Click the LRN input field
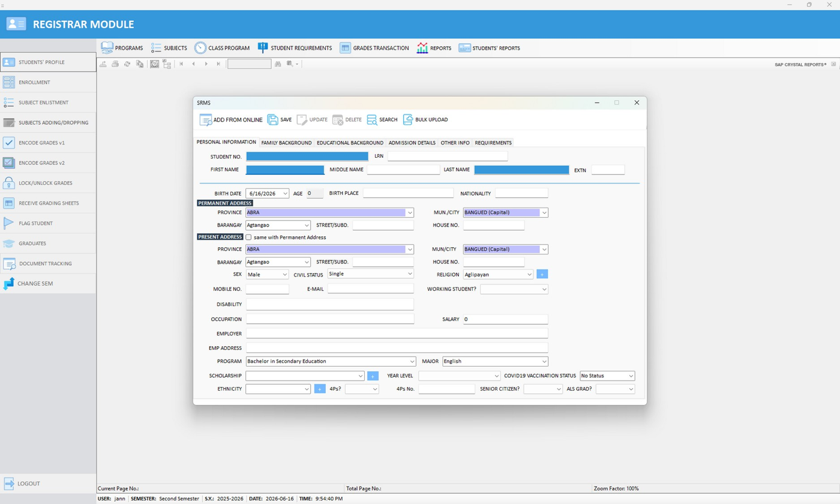The width and height of the screenshot is (840, 504). [x=448, y=156]
